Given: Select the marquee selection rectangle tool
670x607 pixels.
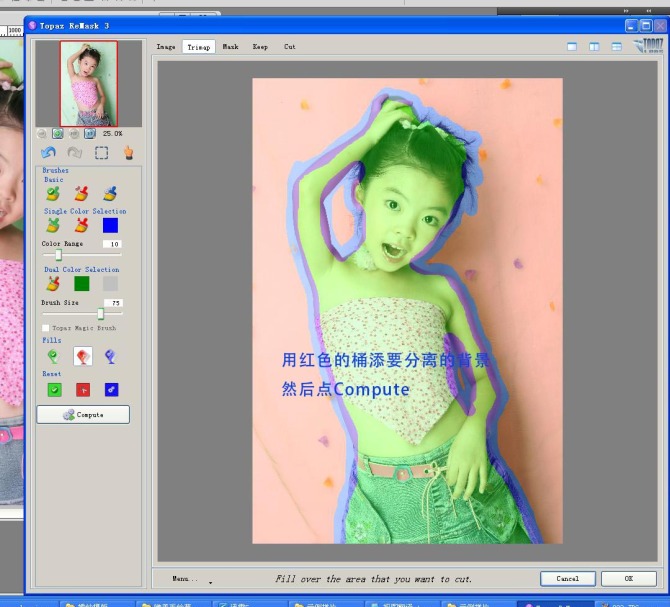Looking at the screenshot, I should point(101,153).
